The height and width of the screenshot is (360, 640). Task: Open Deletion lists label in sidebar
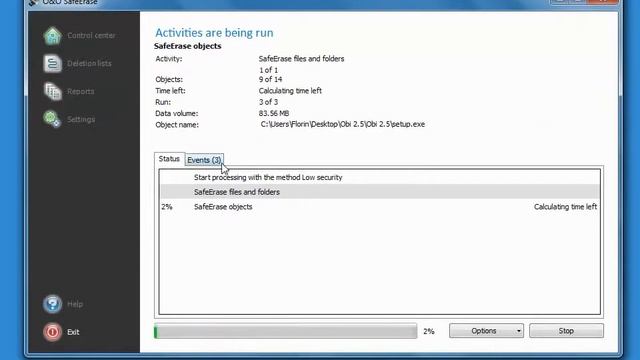[x=89, y=63]
